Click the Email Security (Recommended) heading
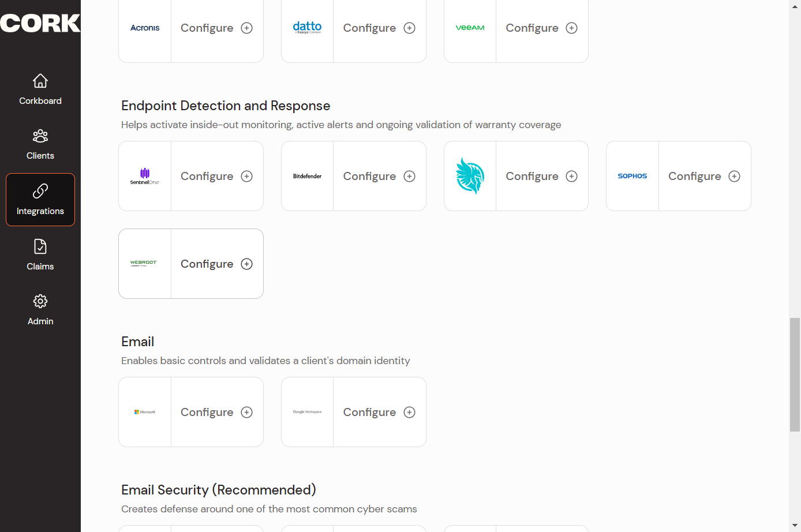The height and width of the screenshot is (532, 801). pos(219,490)
